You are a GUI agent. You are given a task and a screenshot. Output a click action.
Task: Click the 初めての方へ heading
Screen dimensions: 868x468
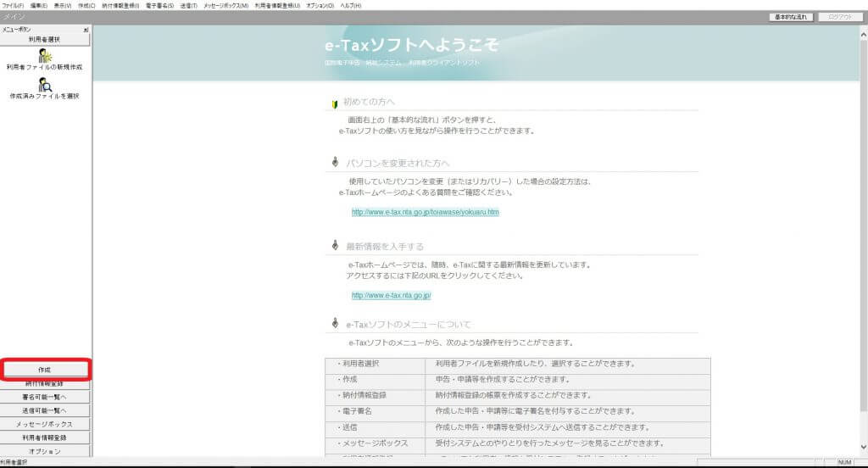[x=369, y=102]
